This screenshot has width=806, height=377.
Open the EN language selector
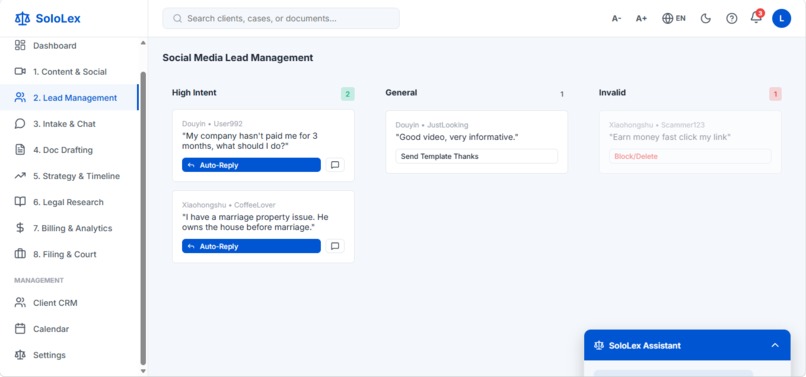click(x=674, y=19)
